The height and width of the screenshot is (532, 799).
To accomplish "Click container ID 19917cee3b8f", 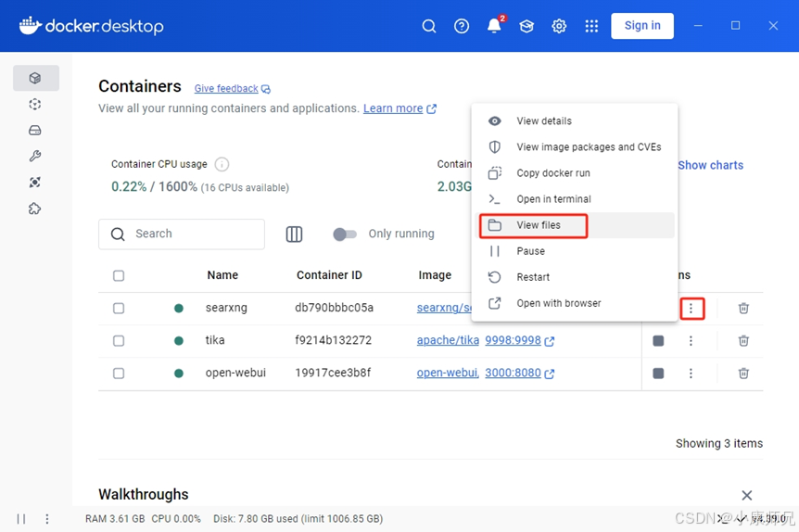I will click(x=333, y=373).
